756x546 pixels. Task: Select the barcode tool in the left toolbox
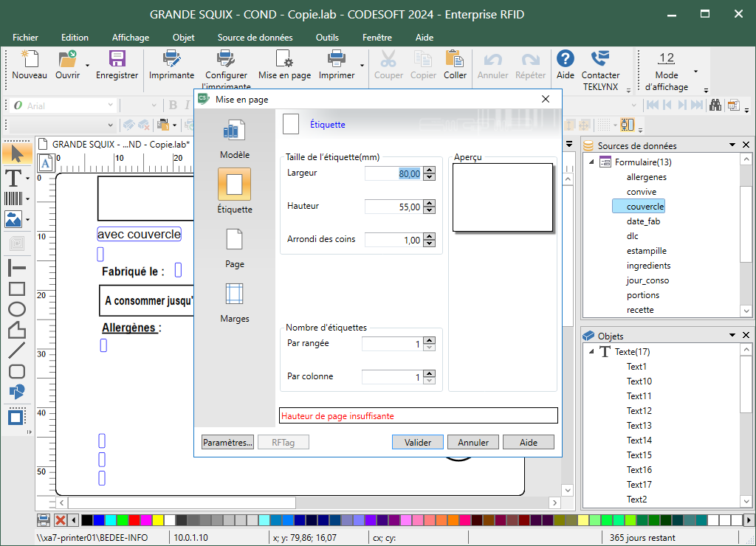point(13,198)
